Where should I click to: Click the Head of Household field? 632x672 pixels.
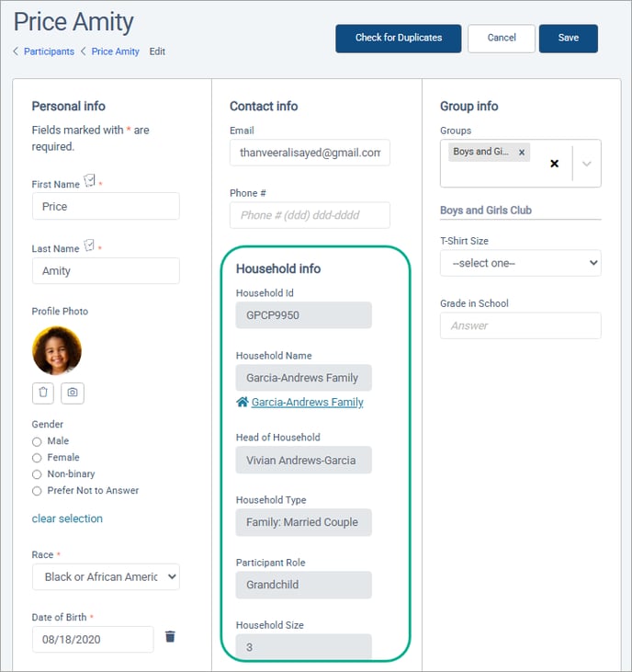pos(303,460)
